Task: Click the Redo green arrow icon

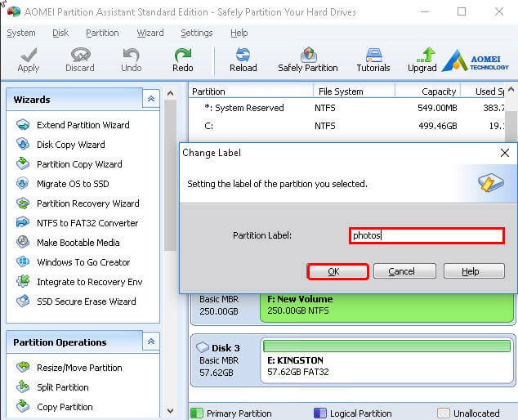Action: tap(183, 55)
